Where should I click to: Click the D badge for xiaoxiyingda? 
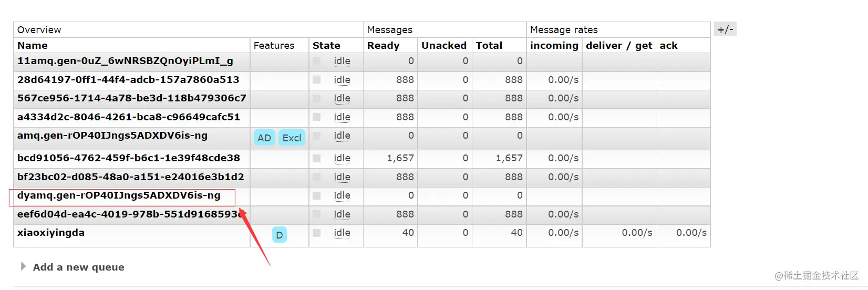click(x=280, y=235)
